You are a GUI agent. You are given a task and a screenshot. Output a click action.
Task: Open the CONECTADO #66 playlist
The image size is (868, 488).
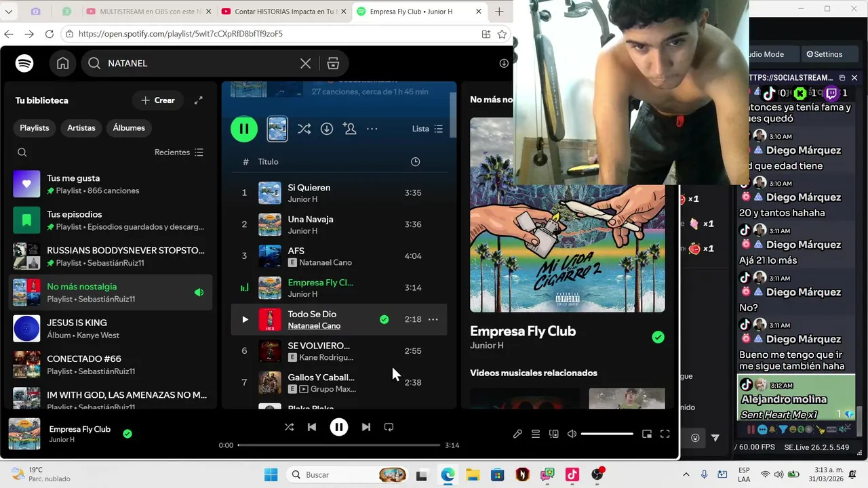click(112, 365)
